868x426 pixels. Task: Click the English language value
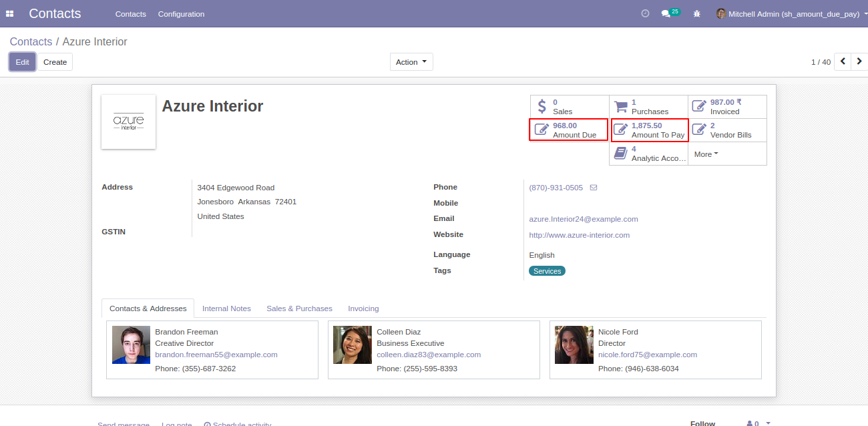pos(541,255)
